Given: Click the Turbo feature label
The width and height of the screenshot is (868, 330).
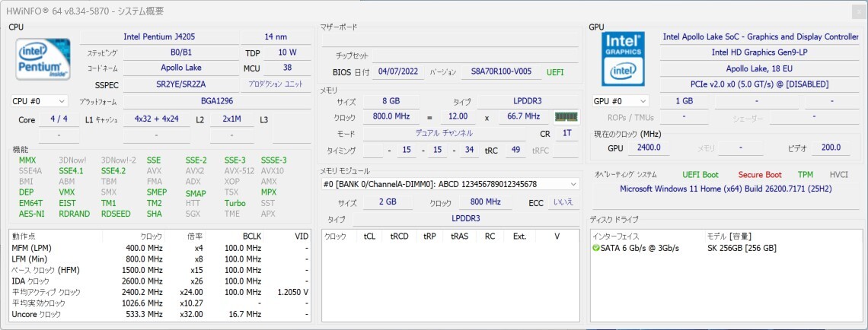Looking at the screenshot, I should point(235,203).
